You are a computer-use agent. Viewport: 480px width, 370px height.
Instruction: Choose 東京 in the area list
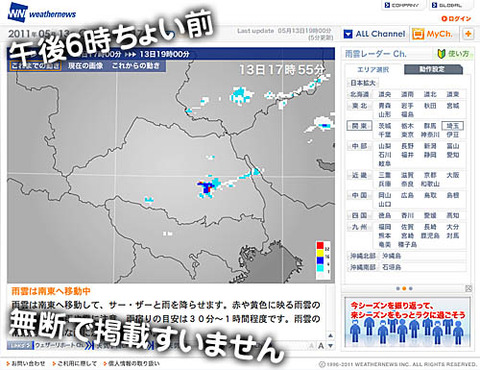(407, 135)
